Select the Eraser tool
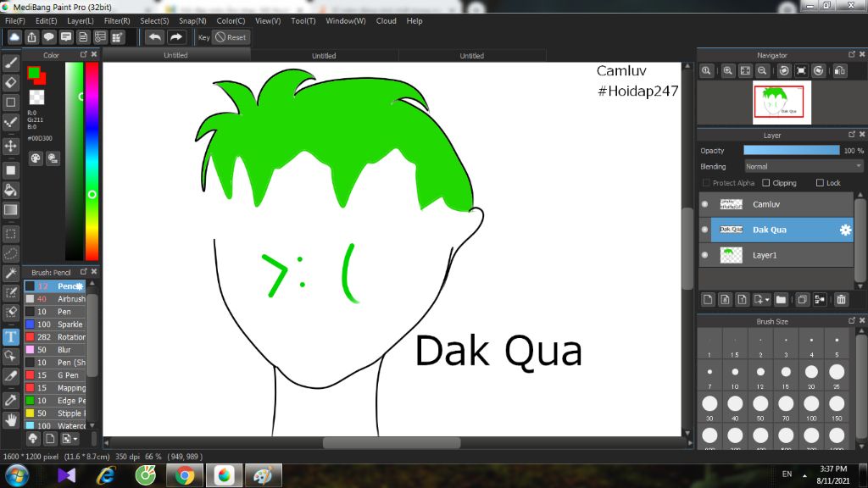 10,82
